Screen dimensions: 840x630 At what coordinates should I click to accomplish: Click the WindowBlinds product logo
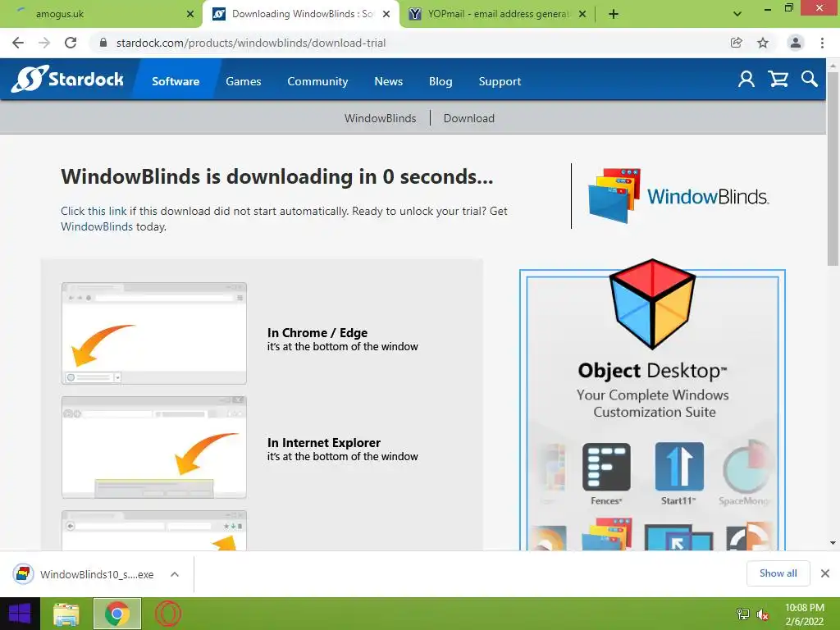click(x=678, y=196)
